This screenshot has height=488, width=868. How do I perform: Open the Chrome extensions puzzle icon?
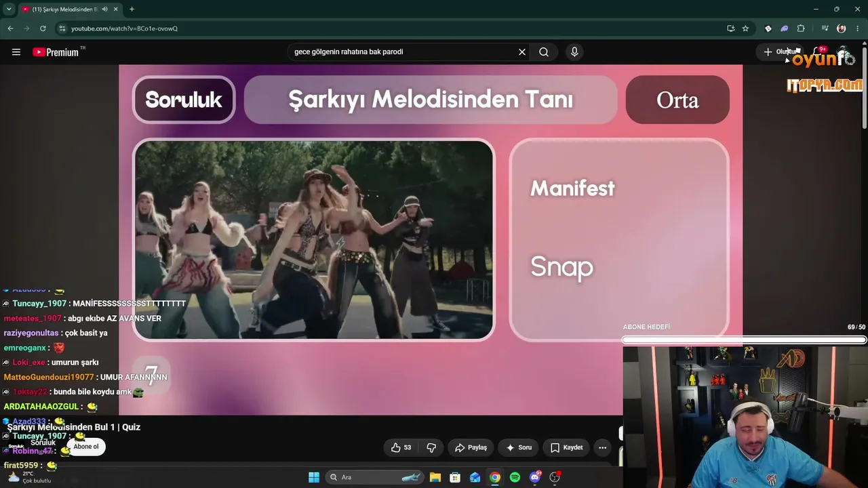click(x=801, y=28)
